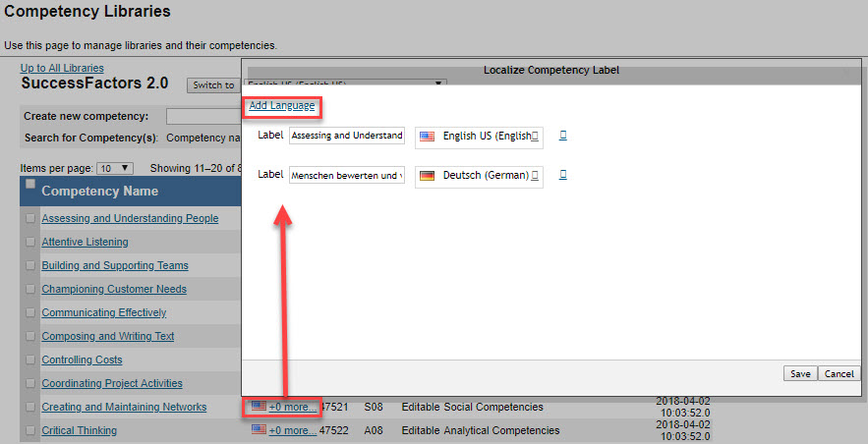
Task: Cancel the Localize Competency Label dialog
Action: pos(839,374)
